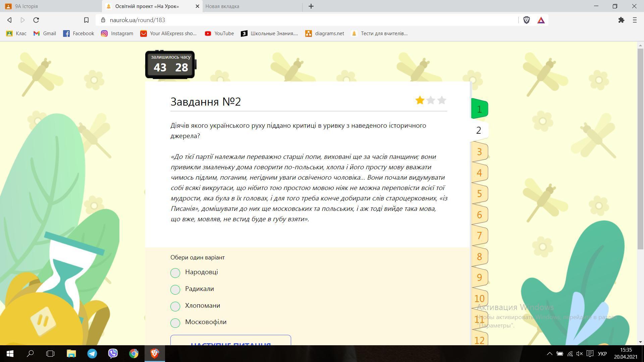Open the Wi-Fi network tray icon
Screen dimensions: 644x362
[x=570, y=354]
